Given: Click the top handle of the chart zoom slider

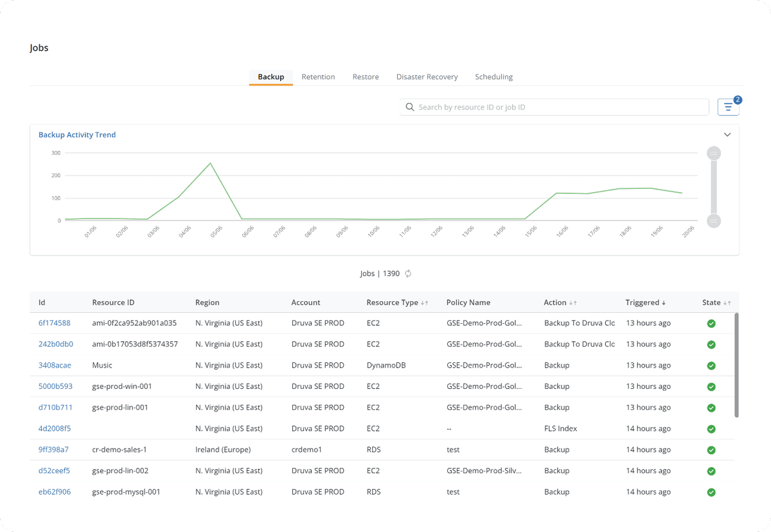Looking at the screenshot, I should click(x=714, y=153).
